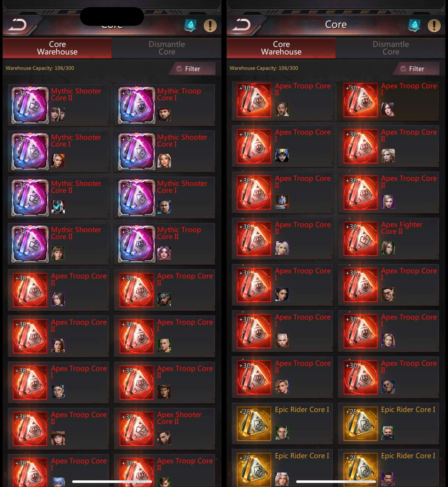The width and height of the screenshot is (448, 487).
Task: Tap the nurse hero portrait under Epic Rider Core I
Action: coord(282,479)
